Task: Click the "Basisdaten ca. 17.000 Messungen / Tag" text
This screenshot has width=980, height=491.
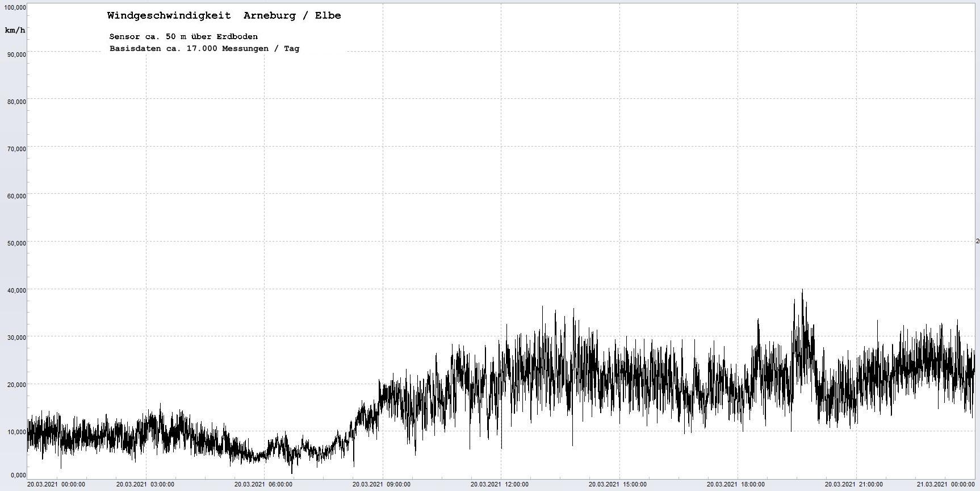Action: coord(204,49)
